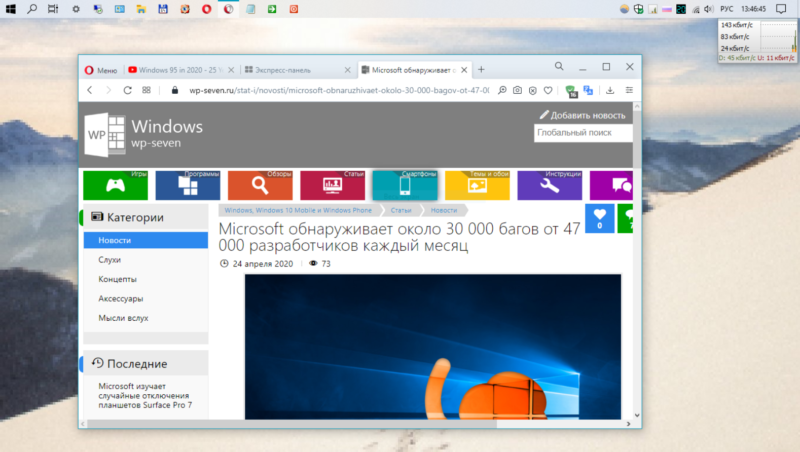Open Аксессуары category
The height and width of the screenshot is (452, 800).
click(121, 298)
